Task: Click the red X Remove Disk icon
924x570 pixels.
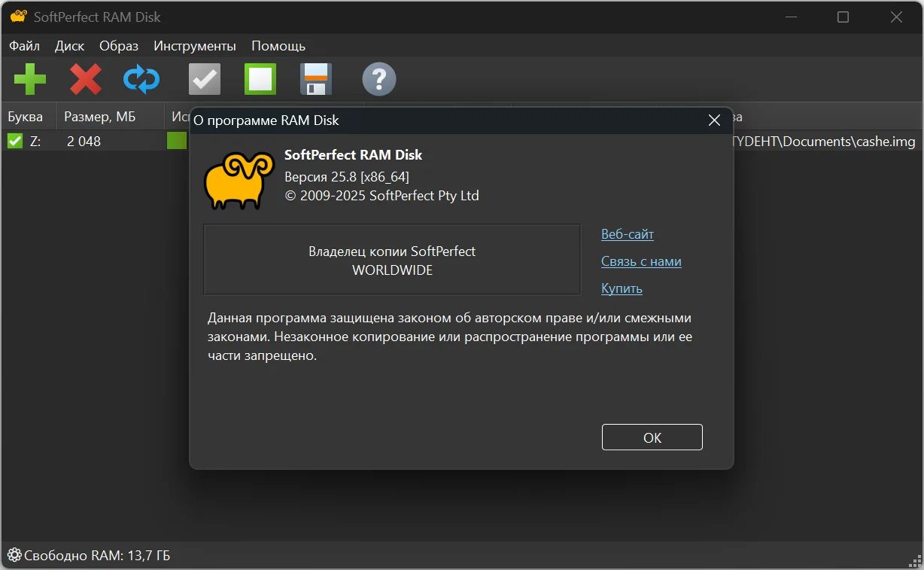Action: [86, 79]
